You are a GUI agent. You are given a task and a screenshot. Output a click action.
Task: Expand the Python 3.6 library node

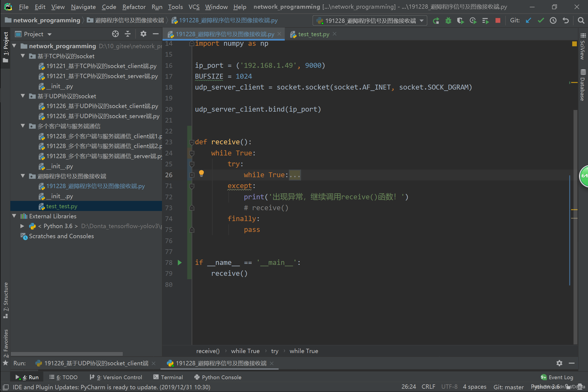[x=22, y=226]
